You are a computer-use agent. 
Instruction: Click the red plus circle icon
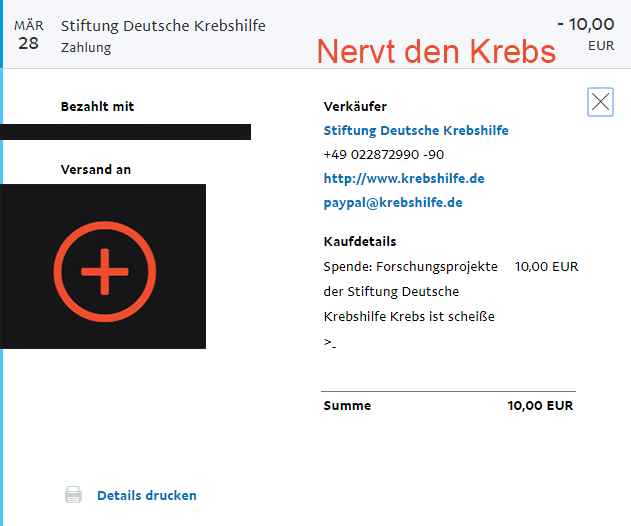(105, 271)
